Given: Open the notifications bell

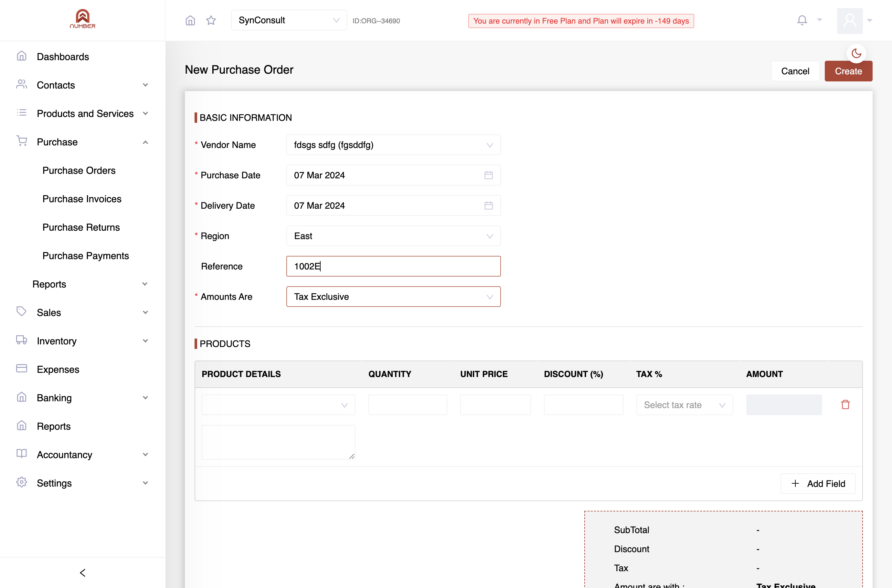Looking at the screenshot, I should coord(802,20).
